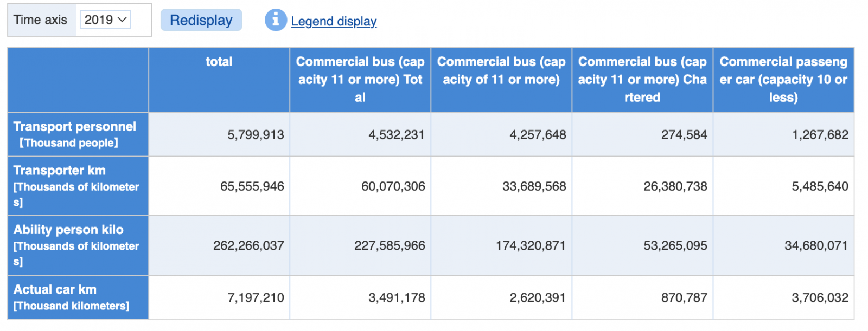This screenshot has height=331, width=868.
Task: Select the cell showing 174,320,871
Action: tap(530, 245)
